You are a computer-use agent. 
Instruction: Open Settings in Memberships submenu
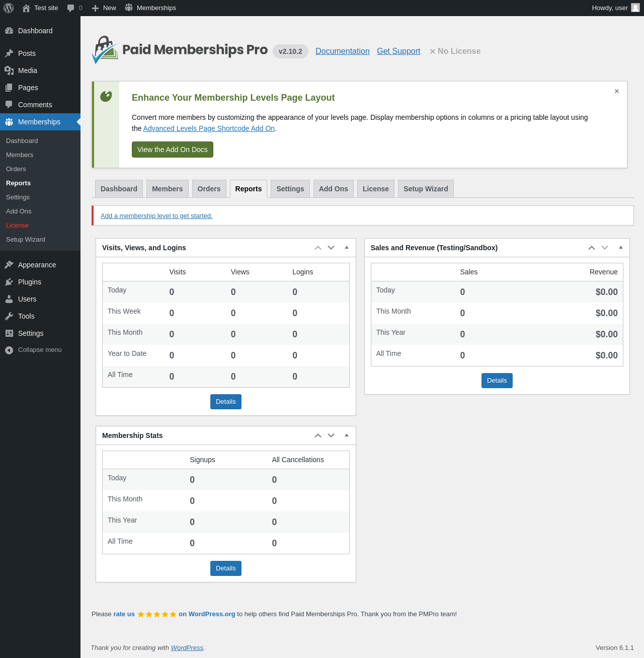pyautogui.click(x=40, y=197)
